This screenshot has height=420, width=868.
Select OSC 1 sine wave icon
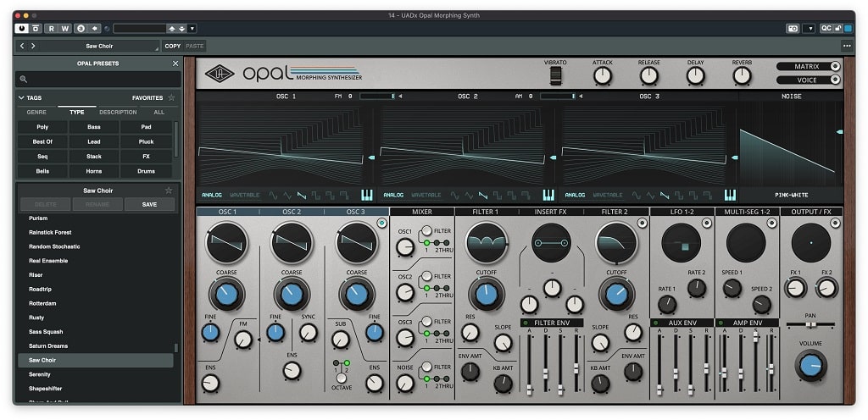274,195
